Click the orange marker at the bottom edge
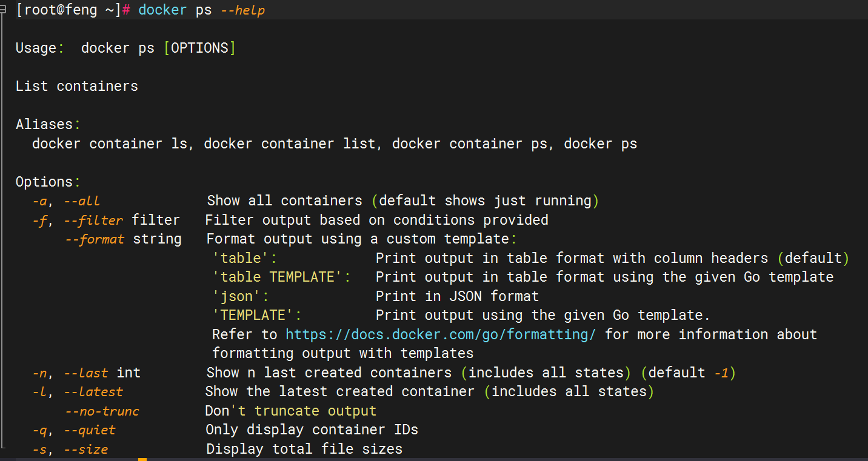The width and height of the screenshot is (868, 461). coord(142,459)
